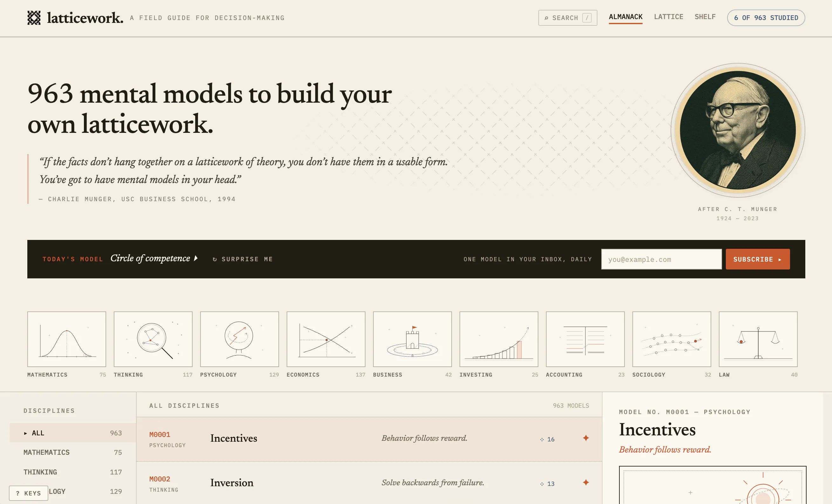This screenshot has width=832, height=504.
Task: Open today's model Circle of competence
Action: [x=154, y=258]
